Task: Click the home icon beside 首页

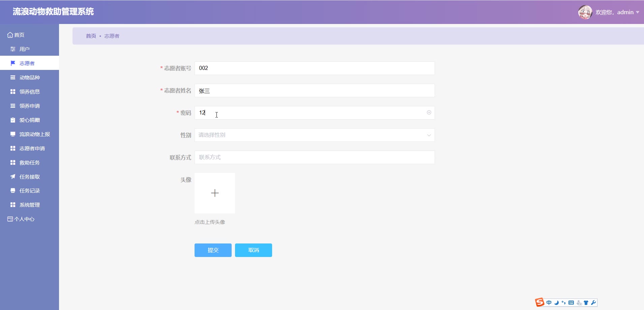Action: (10, 35)
